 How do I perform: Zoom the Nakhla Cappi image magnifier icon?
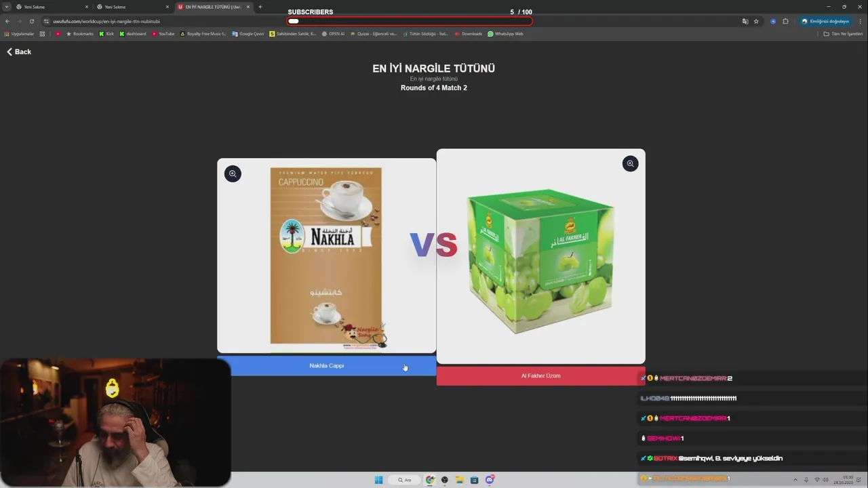pyautogui.click(x=233, y=174)
